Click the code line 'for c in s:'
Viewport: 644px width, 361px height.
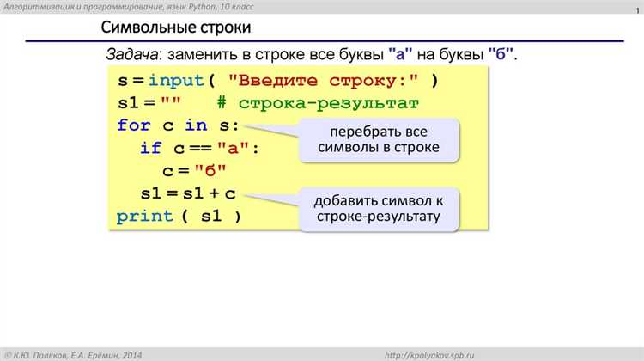[x=178, y=125]
